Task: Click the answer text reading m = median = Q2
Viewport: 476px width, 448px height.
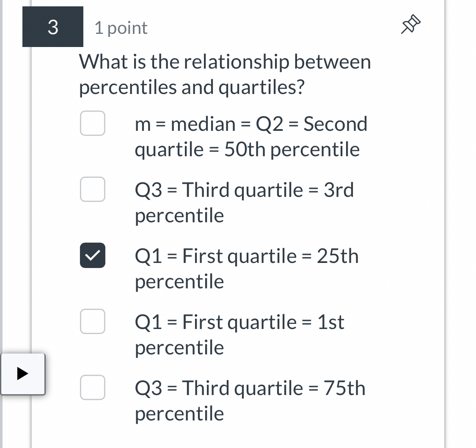Action: click(251, 124)
